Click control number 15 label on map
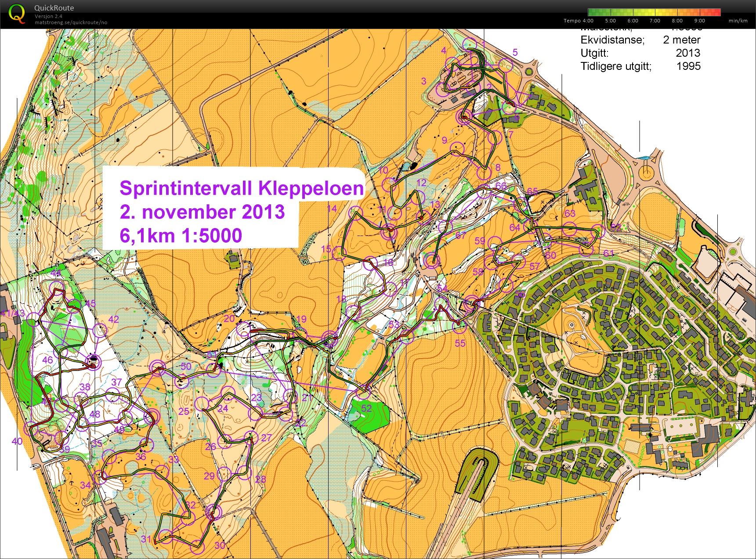This screenshot has width=756, height=559. click(x=326, y=249)
